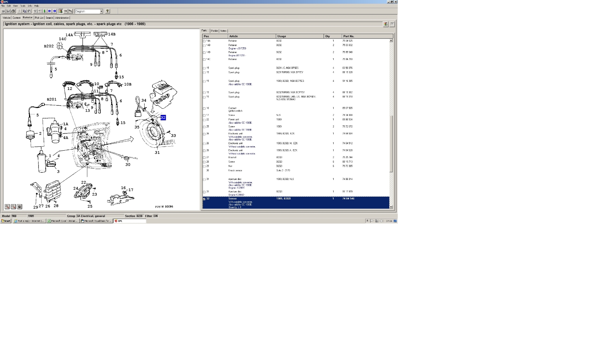Open the Notes tab in parts panel
Image resolution: width=614 pixels, height=364 pixels.
click(223, 31)
